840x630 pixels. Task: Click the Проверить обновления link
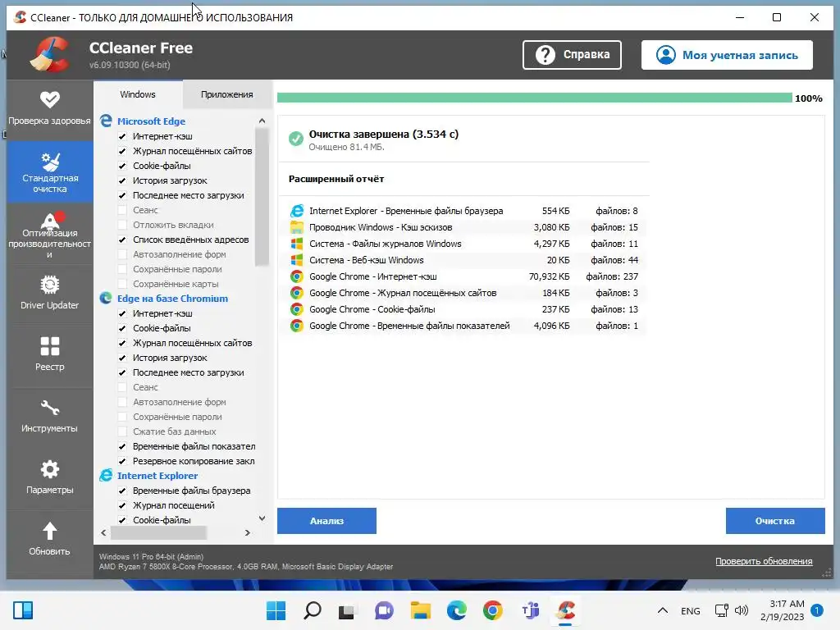pyautogui.click(x=764, y=561)
